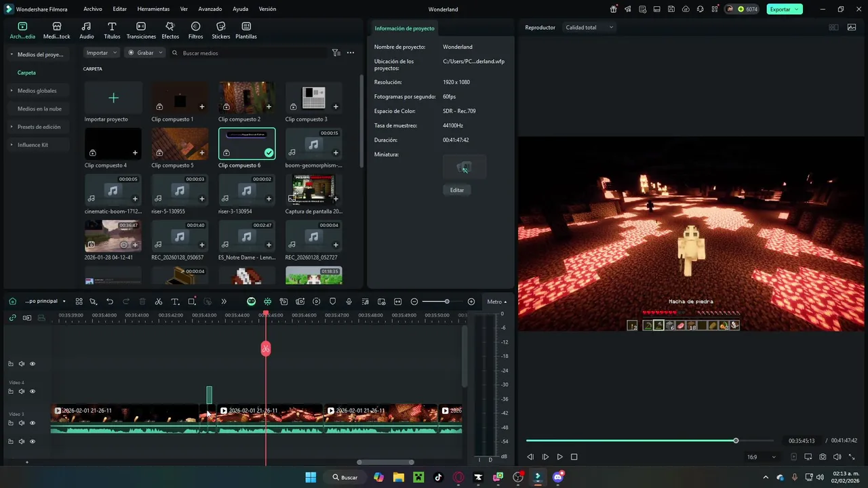
Task: Enter fullscreen preview mode
Action: coord(852,457)
